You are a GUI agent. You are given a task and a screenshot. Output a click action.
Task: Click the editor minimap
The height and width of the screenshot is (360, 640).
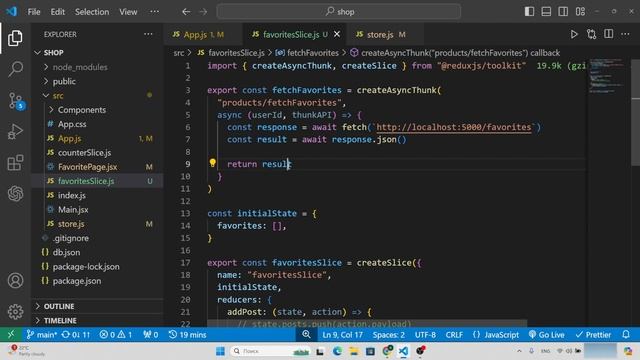(x=607, y=77)
